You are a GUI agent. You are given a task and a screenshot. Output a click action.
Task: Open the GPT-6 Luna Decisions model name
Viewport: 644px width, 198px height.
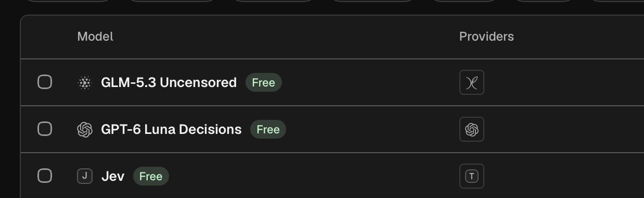pyautogui.click(x=171, y=129)
